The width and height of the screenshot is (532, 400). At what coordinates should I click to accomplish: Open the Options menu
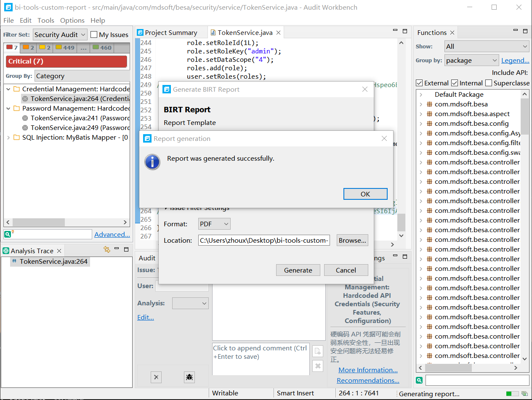point(72,20)
